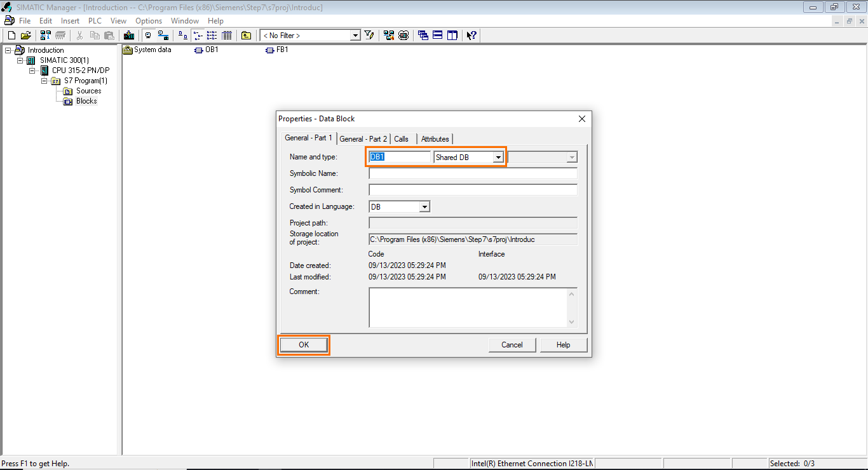Viewport: 868px width, 470px height.
Task: Click the Paste toolbar icon
Action: pyautogui.click(x=109, y=35)
